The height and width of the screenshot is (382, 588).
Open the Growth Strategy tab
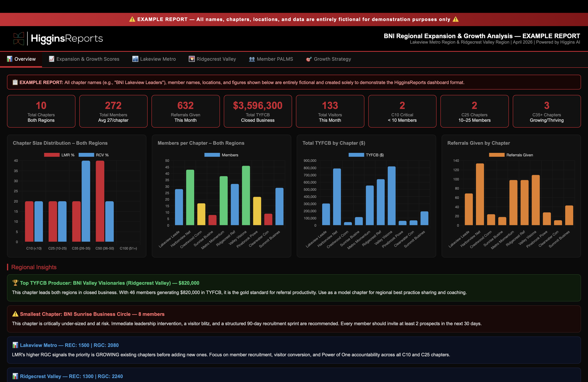point(328,59)
